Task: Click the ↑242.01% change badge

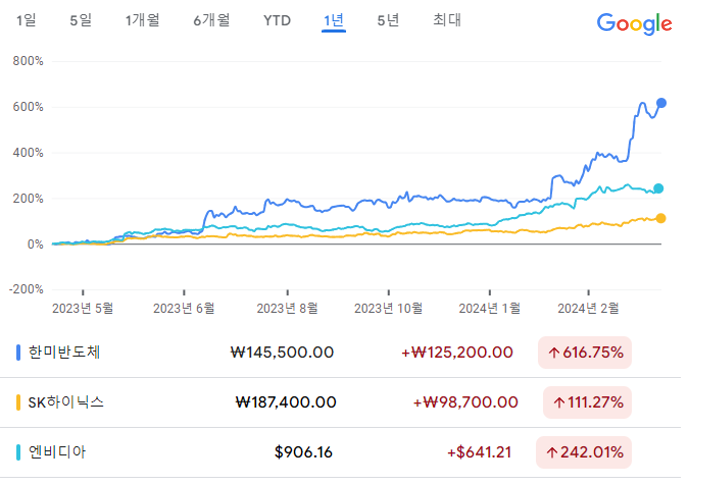Action: pos(584,453)
